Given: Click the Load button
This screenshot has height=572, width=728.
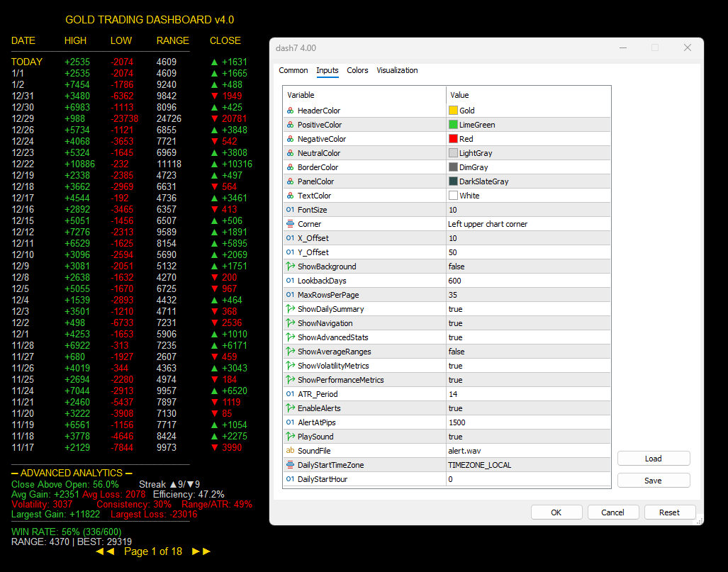Looking at the screenshot, I should pos(654,459).
